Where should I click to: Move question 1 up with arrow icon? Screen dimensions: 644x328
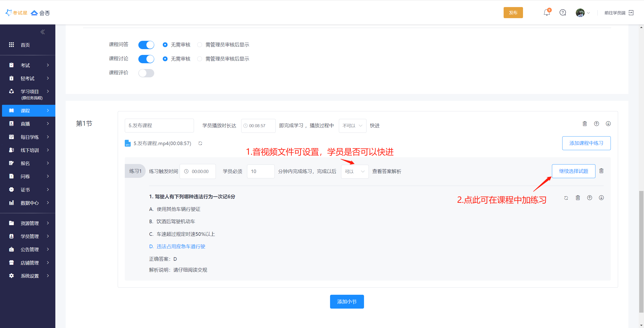pyautogui.click(x=589, y=198)
